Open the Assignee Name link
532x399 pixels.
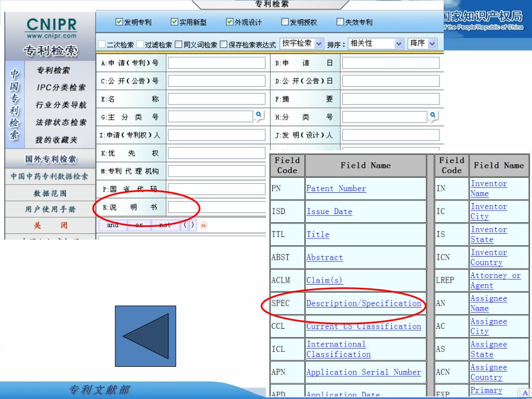tap(488, 303)
